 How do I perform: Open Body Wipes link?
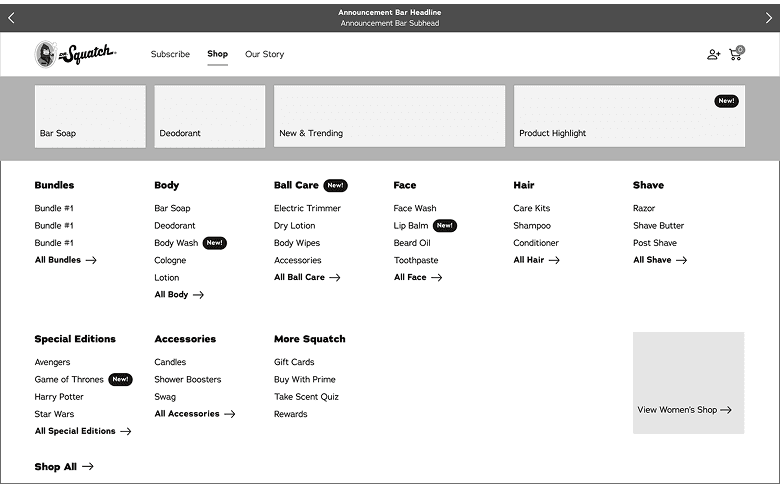[297, 243]
